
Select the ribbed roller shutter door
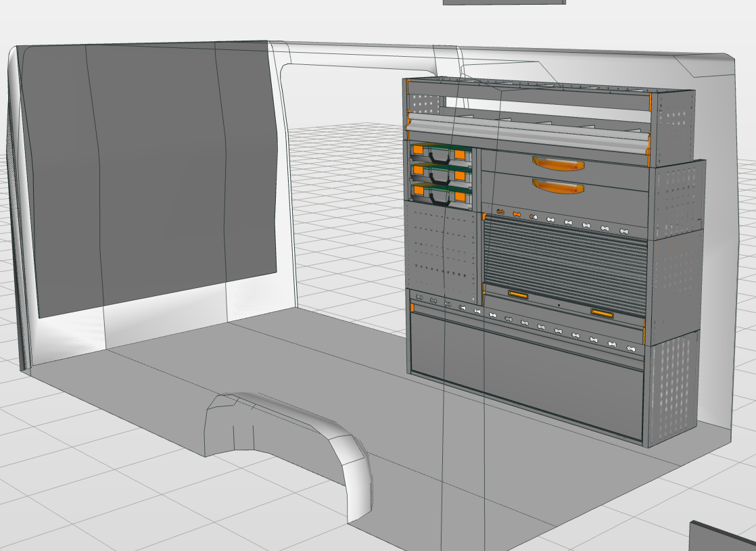click(565, 260)
